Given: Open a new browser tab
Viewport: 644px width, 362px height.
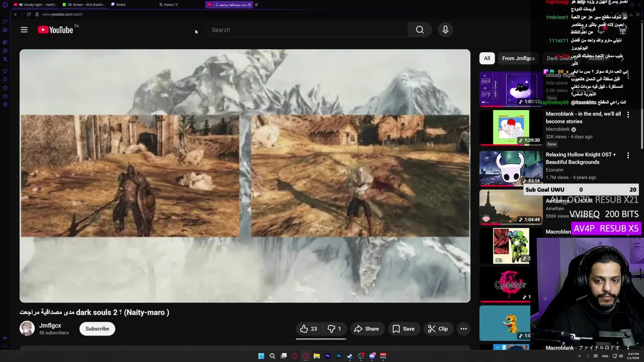Looking at the screenshot, I should tap(256, 5).
